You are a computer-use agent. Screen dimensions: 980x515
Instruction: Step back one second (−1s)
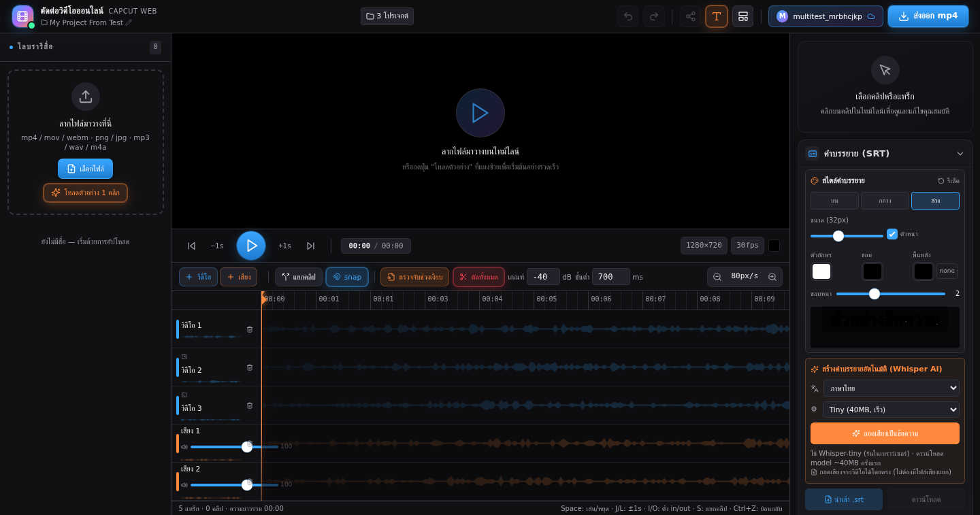pyautogui.click(x=217, y=246)
